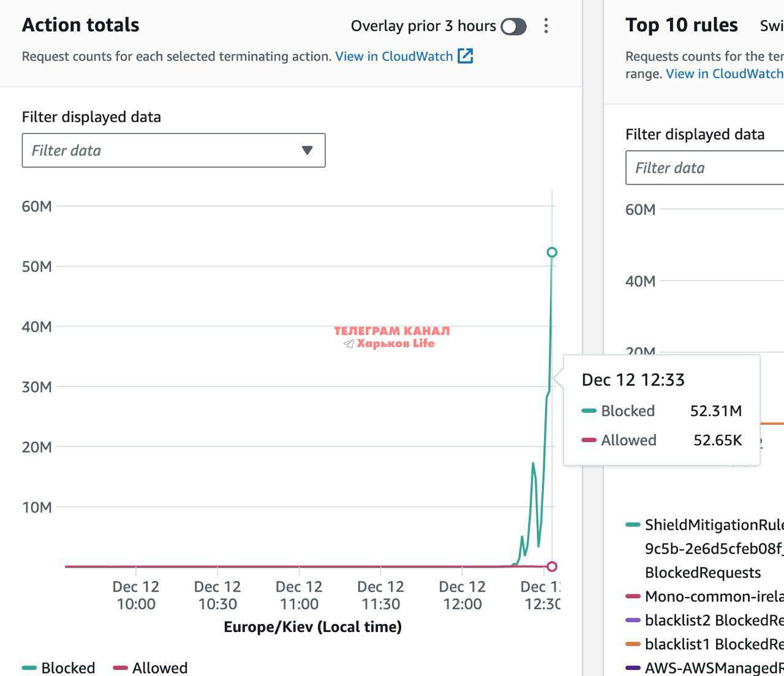Expand the Action totals Filter data dropdown
784x676 pixels.
point(173,151)
